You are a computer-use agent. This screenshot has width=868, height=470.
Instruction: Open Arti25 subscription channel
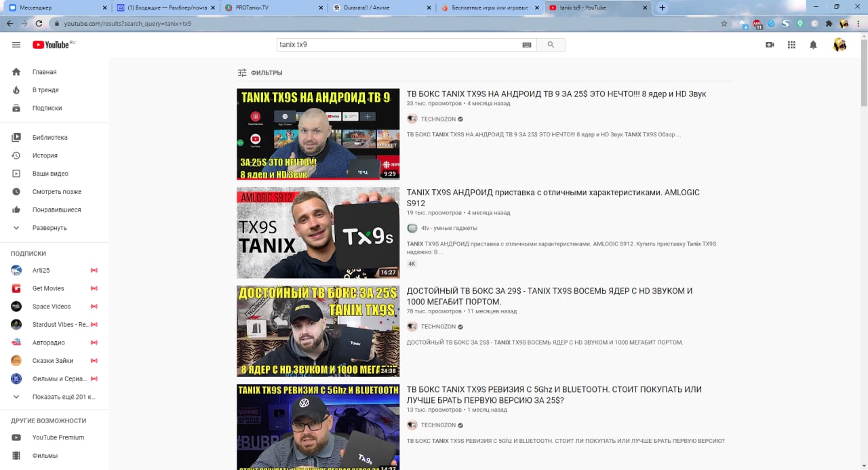click(x=54, y=270)
